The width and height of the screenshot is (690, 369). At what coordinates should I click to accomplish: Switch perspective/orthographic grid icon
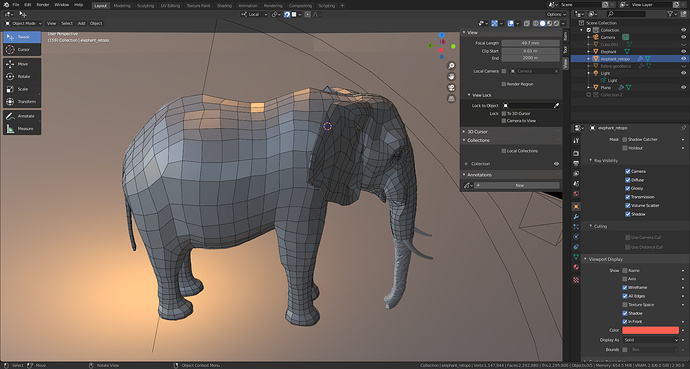(451, 99)
